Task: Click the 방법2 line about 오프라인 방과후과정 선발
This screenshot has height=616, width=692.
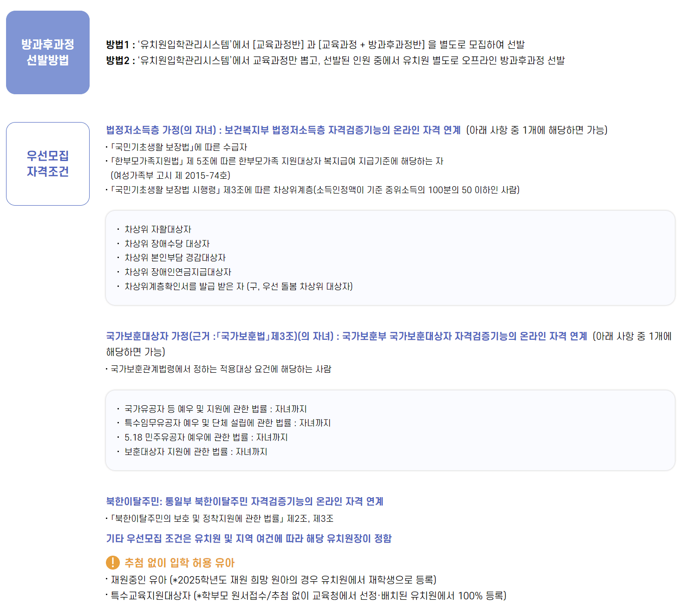Action: pyautogui.click(x=335, y=60)
